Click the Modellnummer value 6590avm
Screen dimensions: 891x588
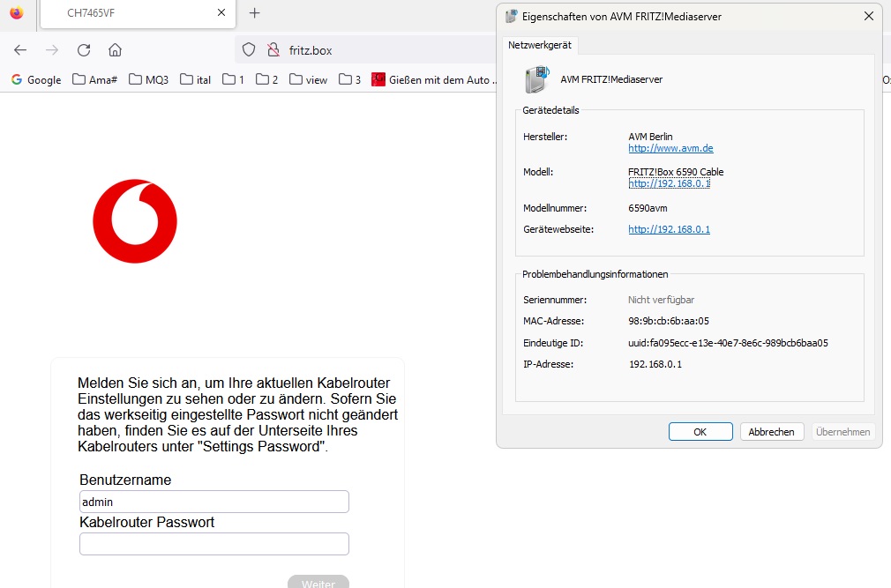(648, 208)
